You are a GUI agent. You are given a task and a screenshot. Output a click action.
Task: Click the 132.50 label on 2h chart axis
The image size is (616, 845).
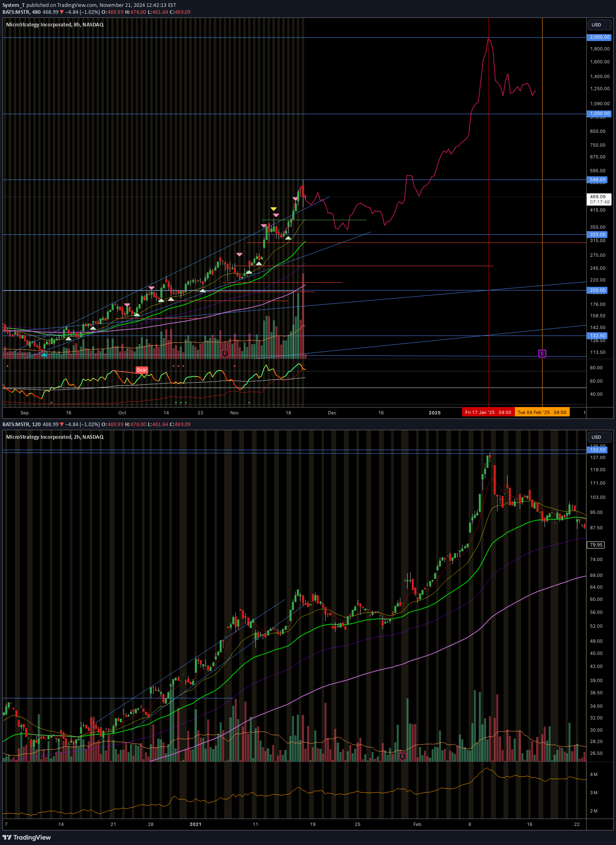click(x=597, y=450)
